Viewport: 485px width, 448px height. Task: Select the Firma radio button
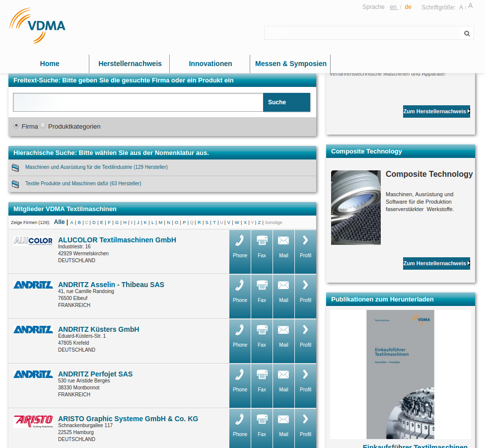tap(16, 126)
